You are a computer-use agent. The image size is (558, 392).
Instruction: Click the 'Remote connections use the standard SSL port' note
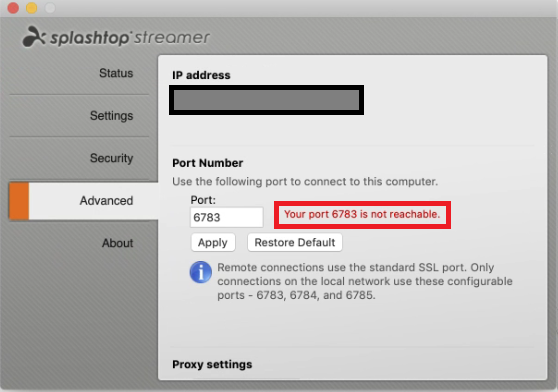365,281
